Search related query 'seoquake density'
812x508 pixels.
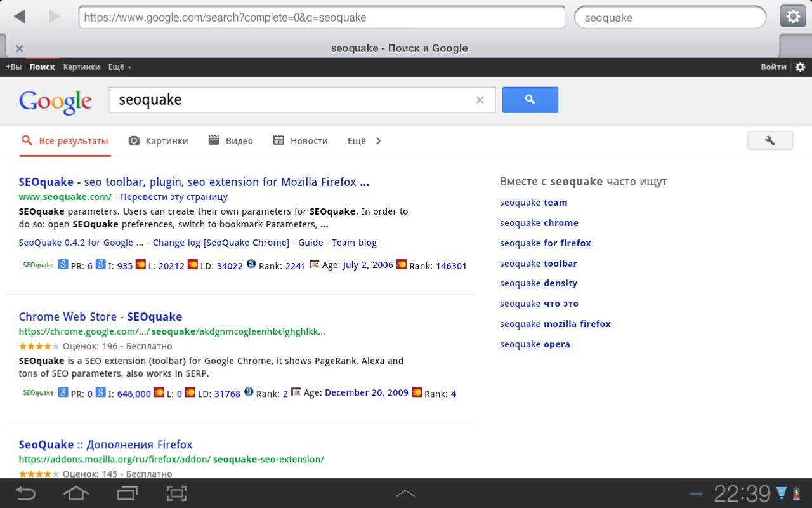pyautogui.click(x=539, y=283)
